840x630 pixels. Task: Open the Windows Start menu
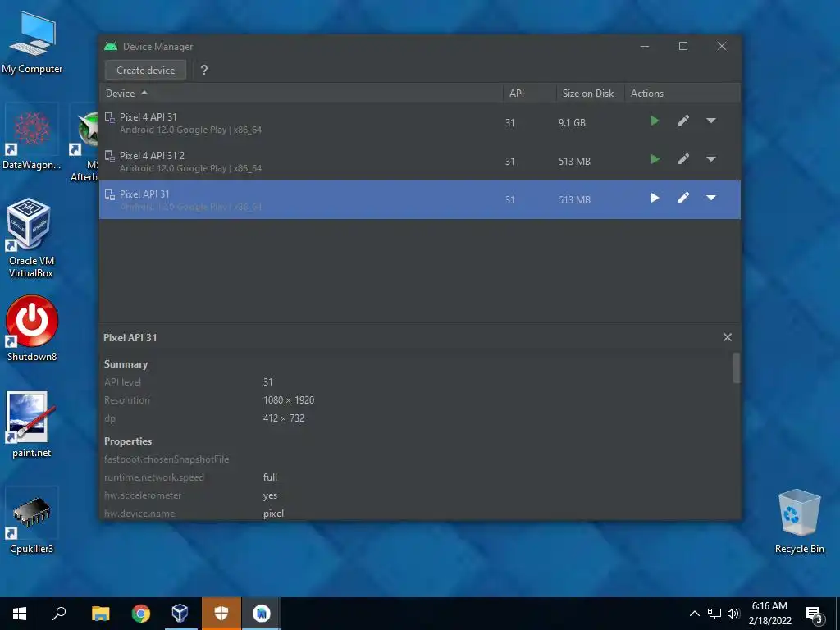point(20,614)
